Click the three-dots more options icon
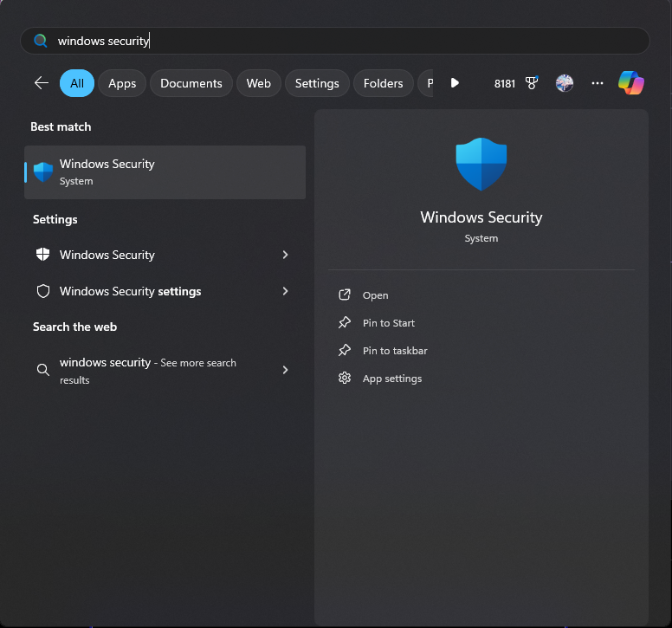 click(x=597, y=83)
